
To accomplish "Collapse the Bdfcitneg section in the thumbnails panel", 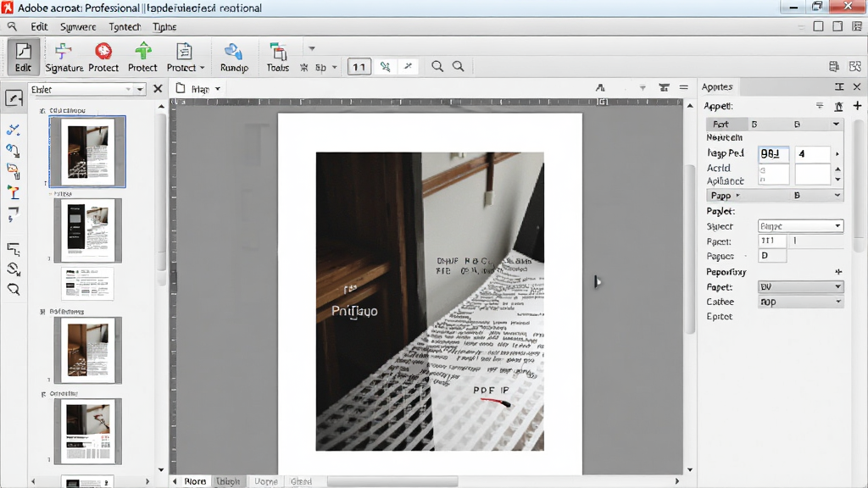I will pos(42,312).
